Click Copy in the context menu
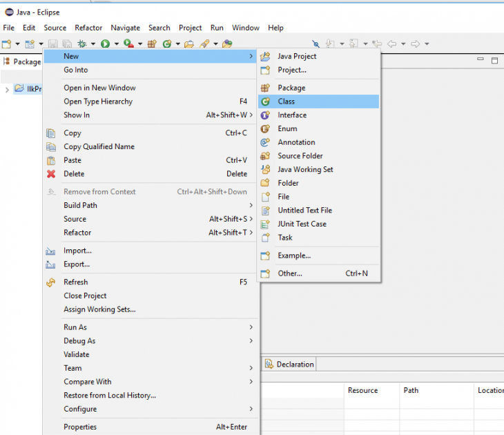This screenshot has height=435, width=504. (x=150, y=133)
